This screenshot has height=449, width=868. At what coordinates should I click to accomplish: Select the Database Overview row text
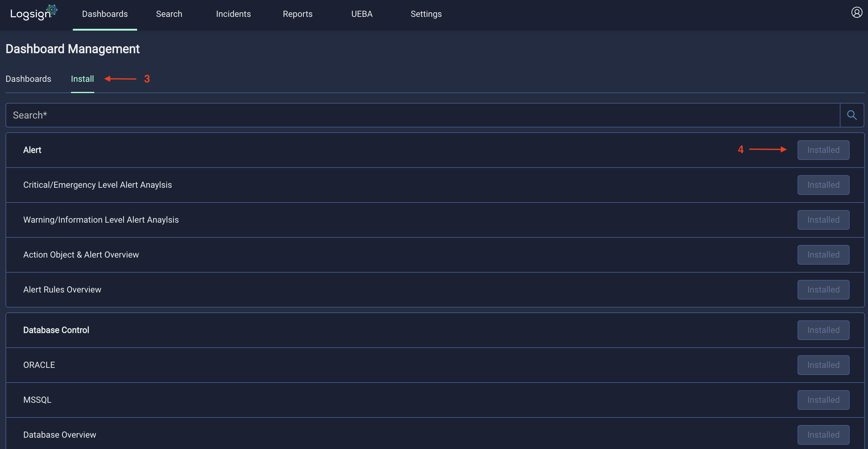tap(60, 435)
